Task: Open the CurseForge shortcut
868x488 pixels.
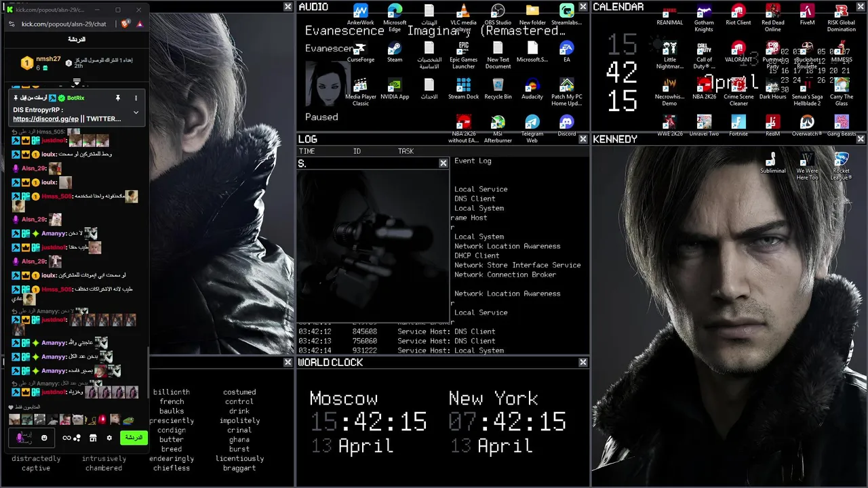Action: click(x=361, y=53)
